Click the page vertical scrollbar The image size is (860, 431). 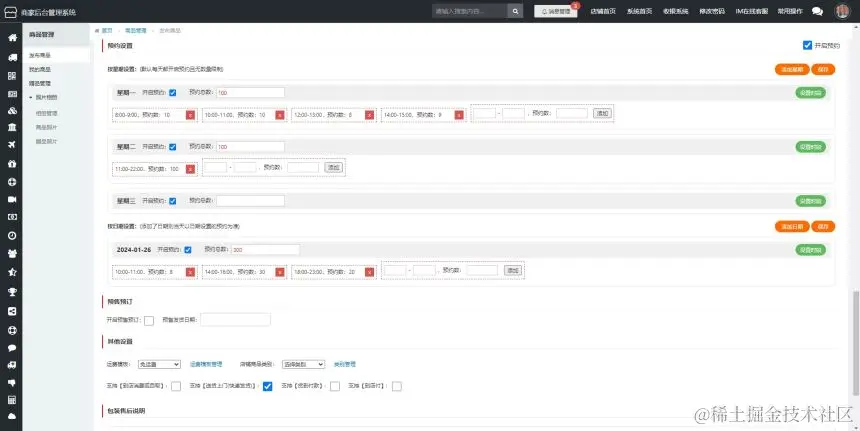tap(856, 343)
